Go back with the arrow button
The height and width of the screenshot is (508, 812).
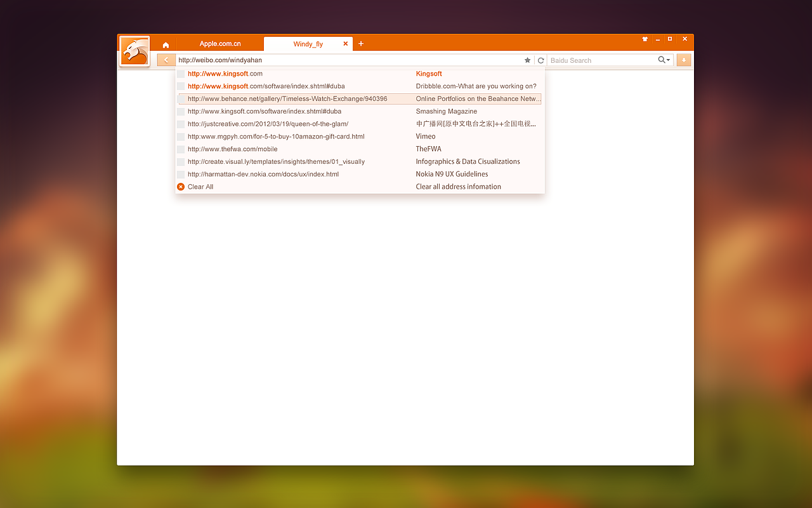tap(166, 60)
